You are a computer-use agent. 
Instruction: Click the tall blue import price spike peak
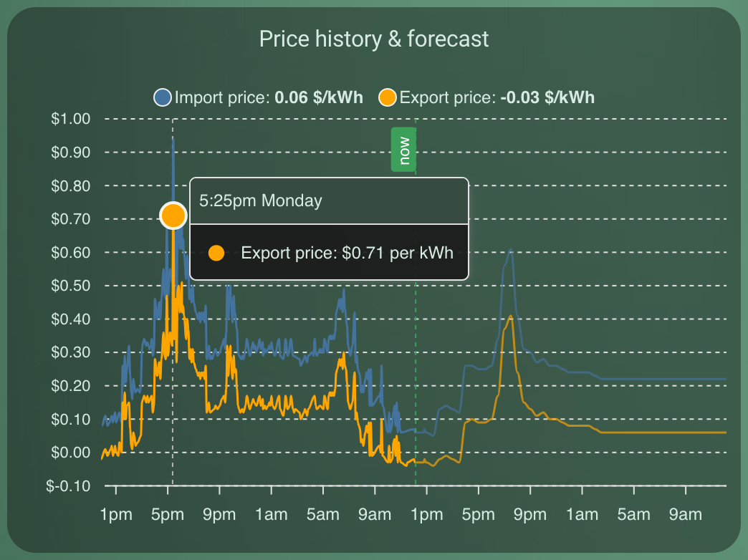tap(173, 139)
